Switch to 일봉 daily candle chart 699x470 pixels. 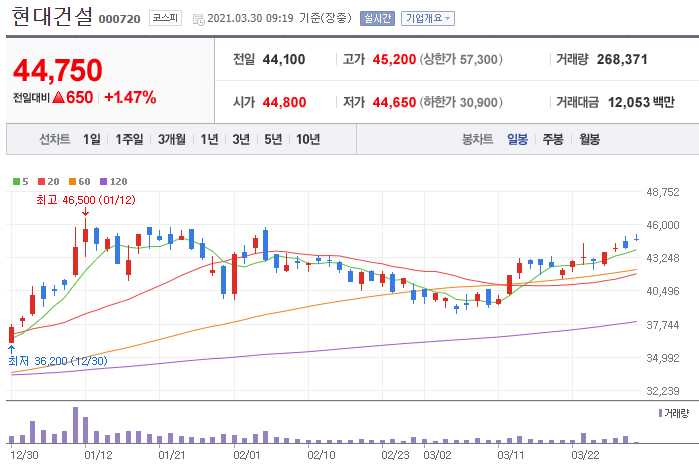518,139
